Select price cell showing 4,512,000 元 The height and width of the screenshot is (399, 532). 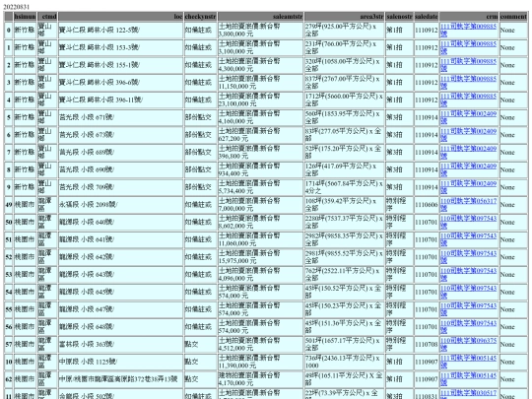(260, 345)
